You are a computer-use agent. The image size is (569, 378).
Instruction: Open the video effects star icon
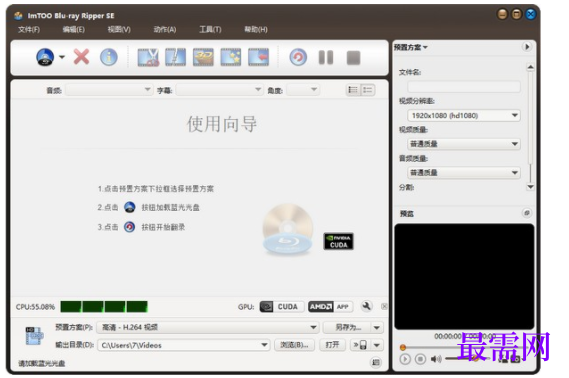[x=231, y=57]
